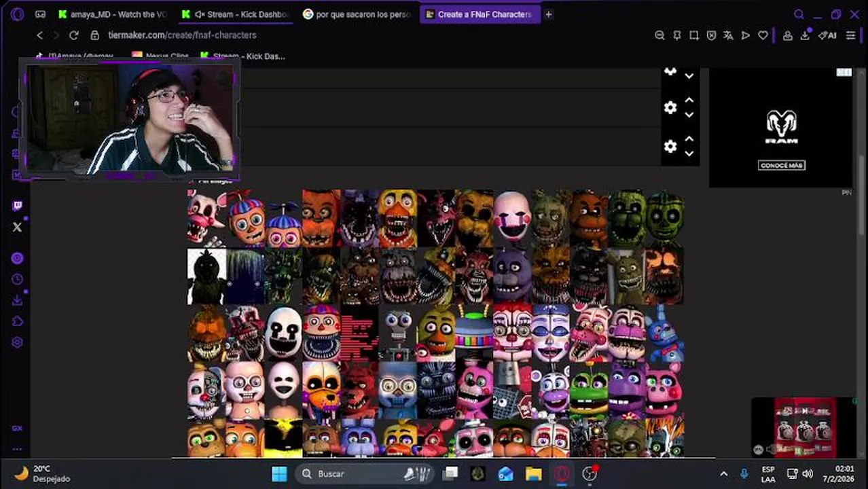
Task: Open Downloads in the sidebar
Action: pos(17,300)
